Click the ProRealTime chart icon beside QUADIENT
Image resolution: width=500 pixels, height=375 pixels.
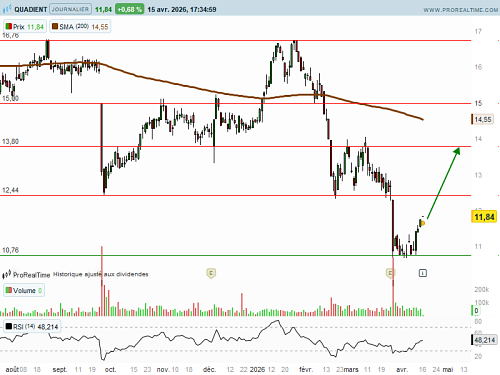pos(7,9)
